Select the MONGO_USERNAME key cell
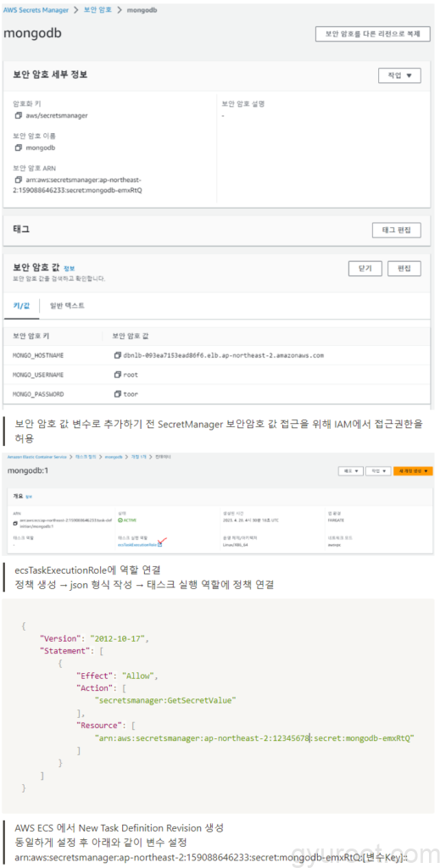Image resolution: width=440 pixels, height=868 pixels. click(x=38, y=375)
